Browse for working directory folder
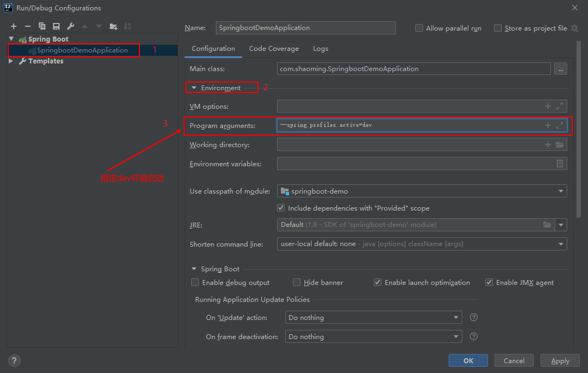The image size is (588, 373). click(x=560, y=145)
